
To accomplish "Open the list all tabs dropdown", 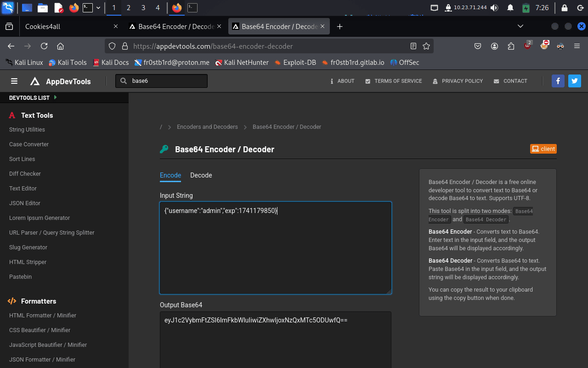I will (520, 27).
